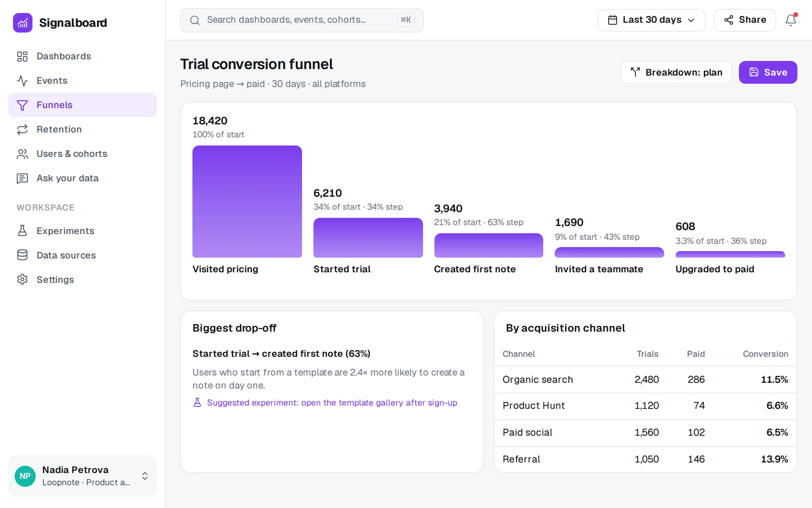Image resolution: width=812 pixels, height=508 pixels.
Task: Click the Upgraded to paid step label
Action: (715, 269)
